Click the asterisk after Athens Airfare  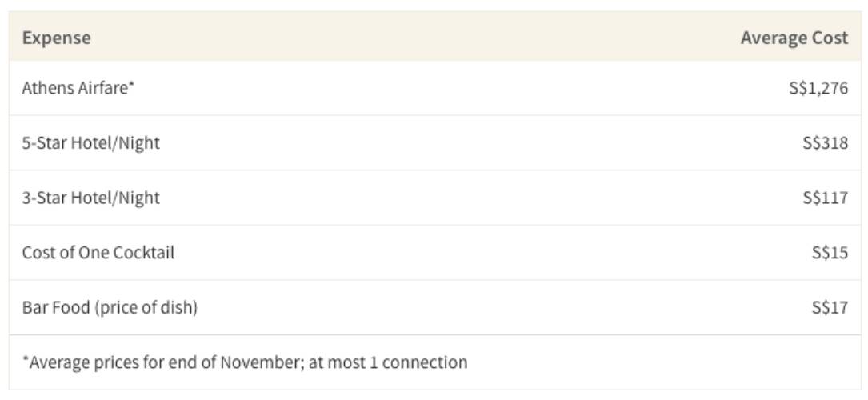point(132,86)
